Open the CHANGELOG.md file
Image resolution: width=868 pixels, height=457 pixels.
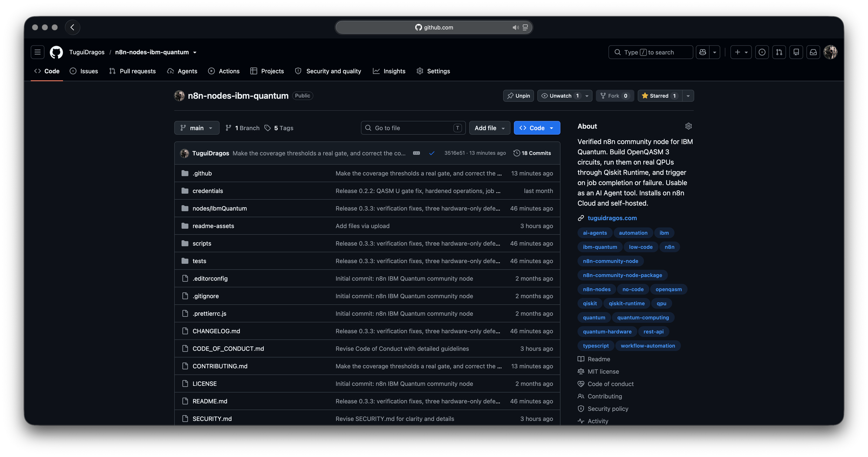tap(216, 331)
